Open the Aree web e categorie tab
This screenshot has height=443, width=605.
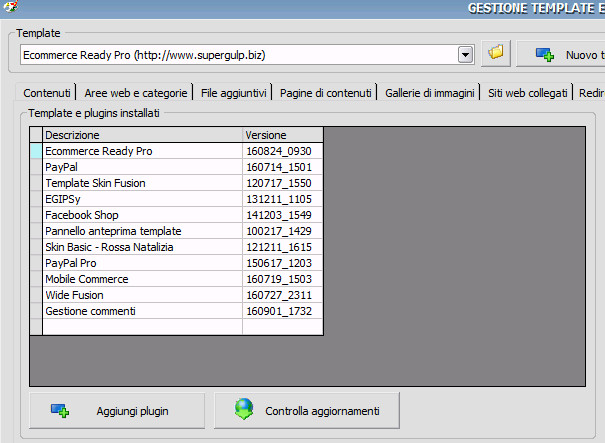pos(135,93)
